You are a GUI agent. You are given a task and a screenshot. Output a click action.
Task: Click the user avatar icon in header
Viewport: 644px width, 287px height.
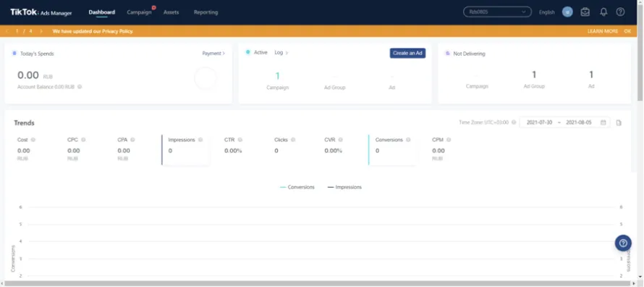(x=567, y=12)
